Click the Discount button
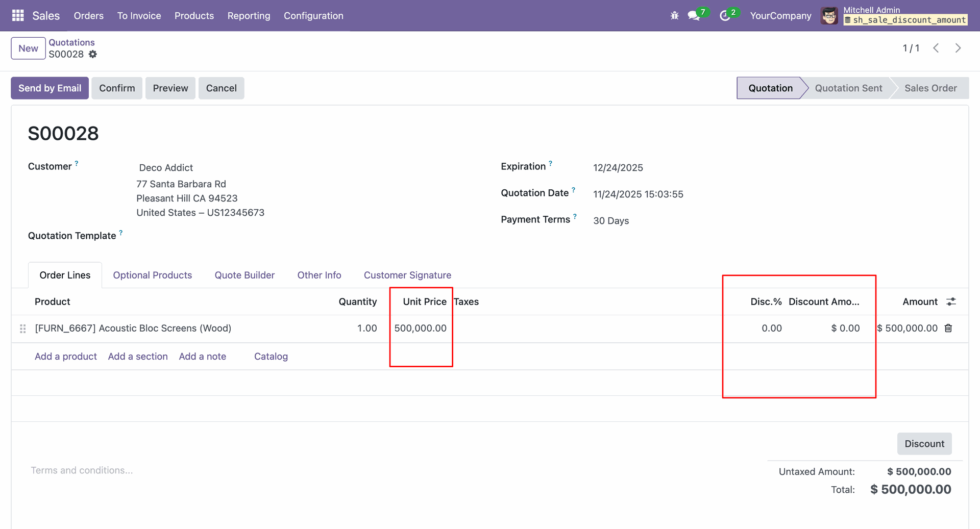This screenshot has width=980, height=529. point(924,444)
